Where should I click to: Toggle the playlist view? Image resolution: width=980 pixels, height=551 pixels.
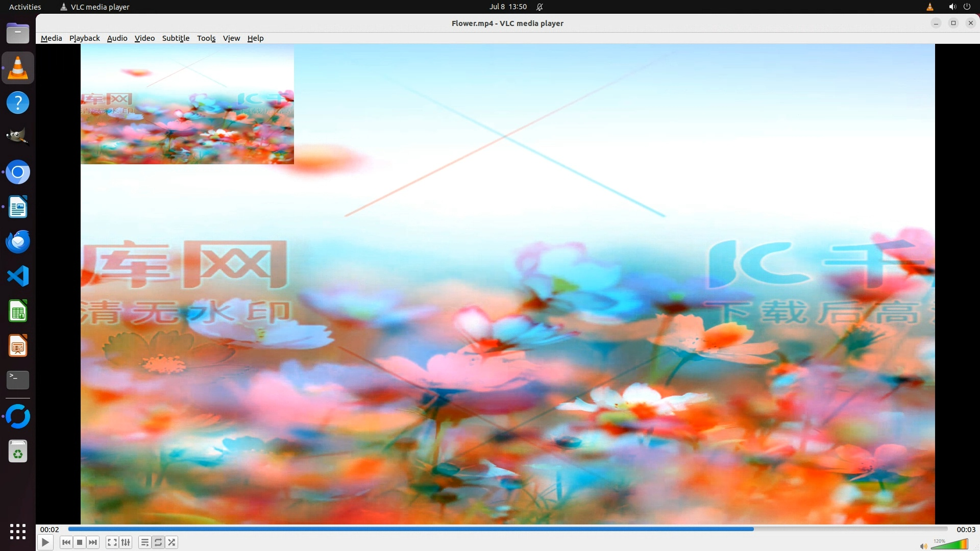click(x=145, y=542)
